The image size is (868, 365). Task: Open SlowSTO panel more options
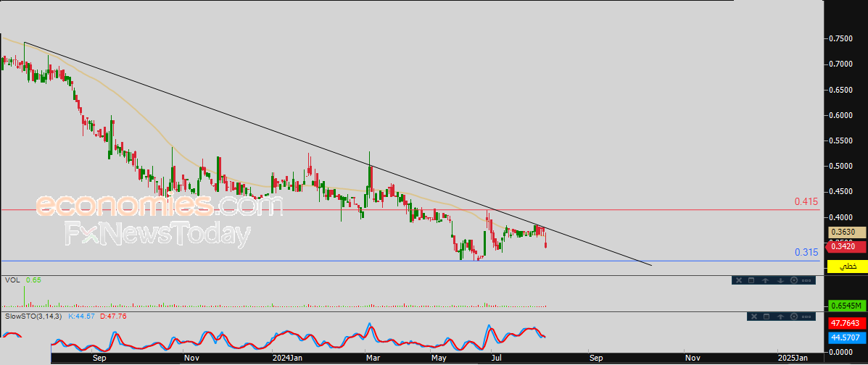pos(808,316)
